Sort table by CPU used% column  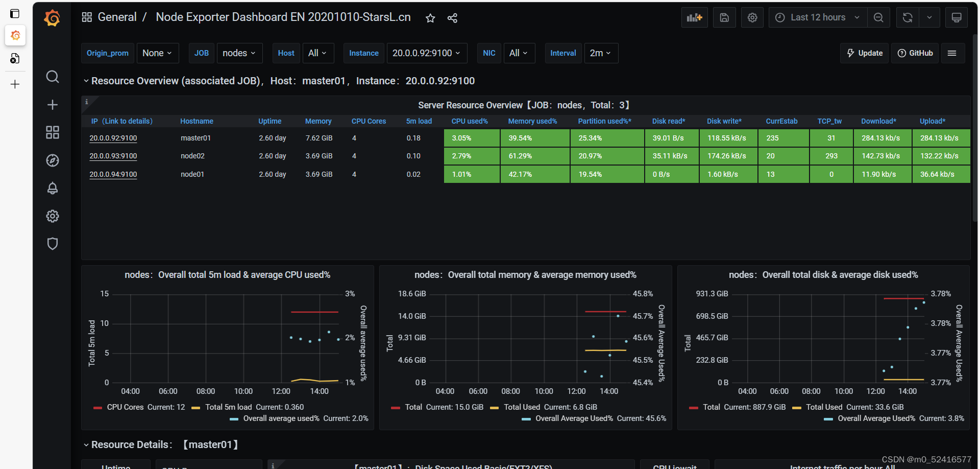click(x=470, y=121)
